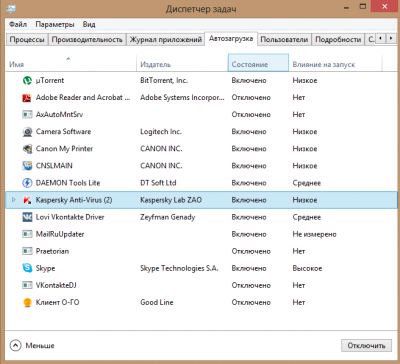Image resolution: width=400 pixels, height=364 pixels.
Task: Click the AxAutoMntSrv row icon
Action: 27,115
